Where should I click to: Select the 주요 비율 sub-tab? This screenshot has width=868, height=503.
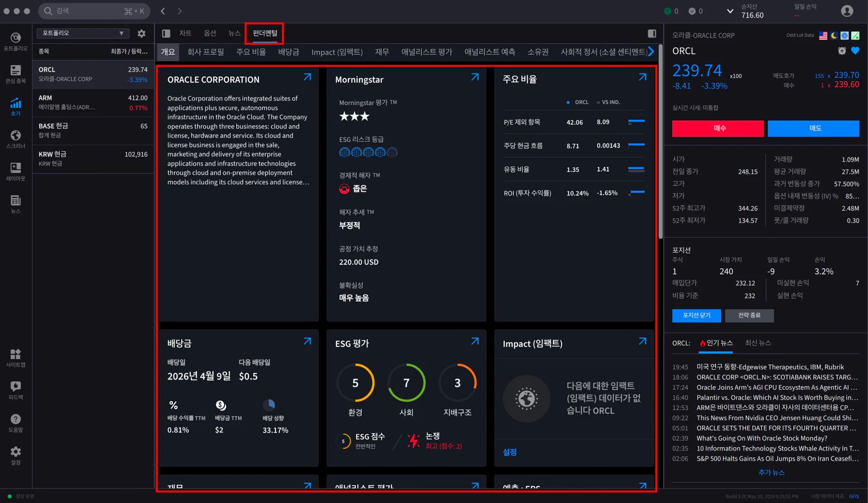coord(251,52)
